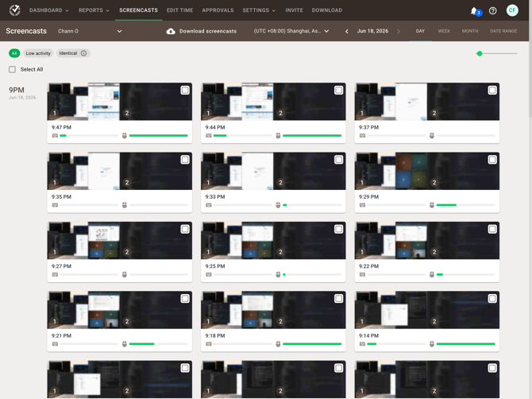Click mouse activity bar on 9:18 PM card
532x399 pixels.
(312, 344)
